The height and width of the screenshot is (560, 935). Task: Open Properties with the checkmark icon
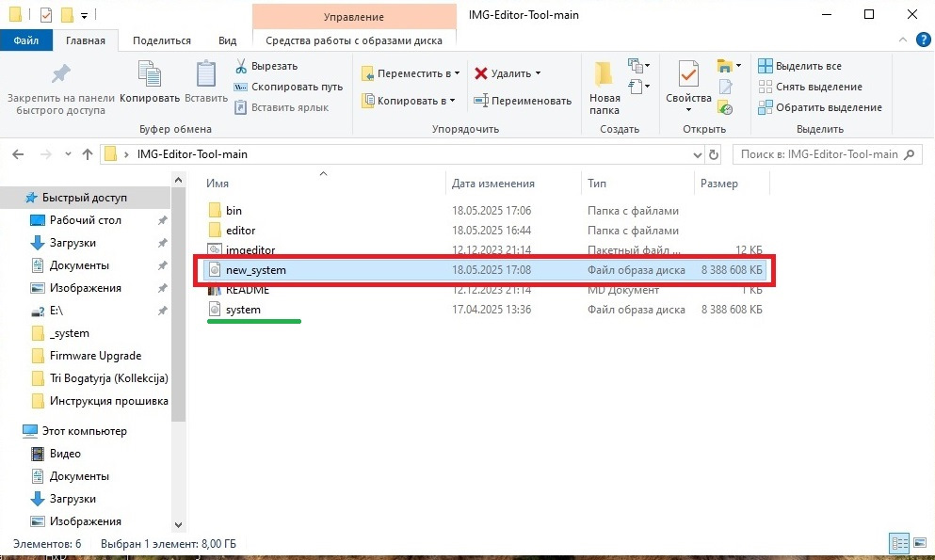click(688, 73)
